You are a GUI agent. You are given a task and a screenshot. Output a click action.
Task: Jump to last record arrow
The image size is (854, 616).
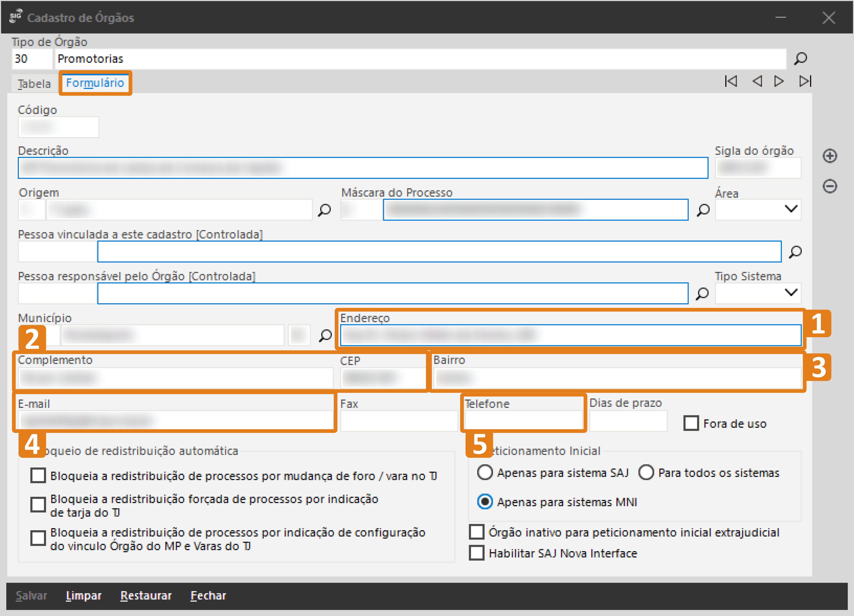(x=805, y=81)
